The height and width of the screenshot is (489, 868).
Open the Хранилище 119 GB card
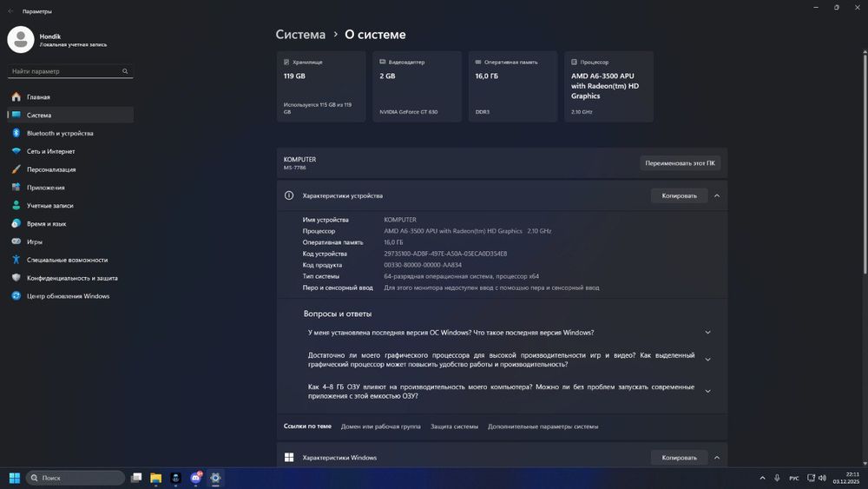tap(321, 86)
